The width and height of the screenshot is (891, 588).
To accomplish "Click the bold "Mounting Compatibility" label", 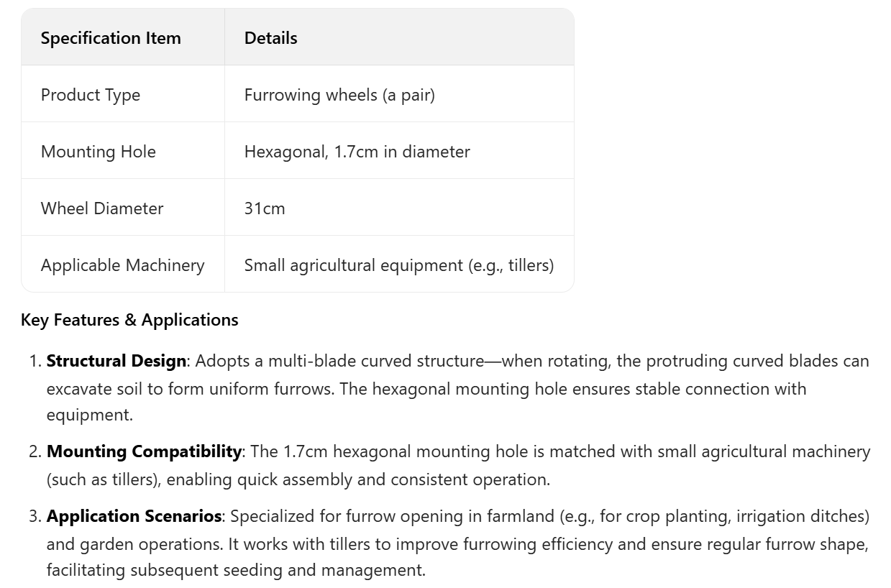I will (144, 451).
